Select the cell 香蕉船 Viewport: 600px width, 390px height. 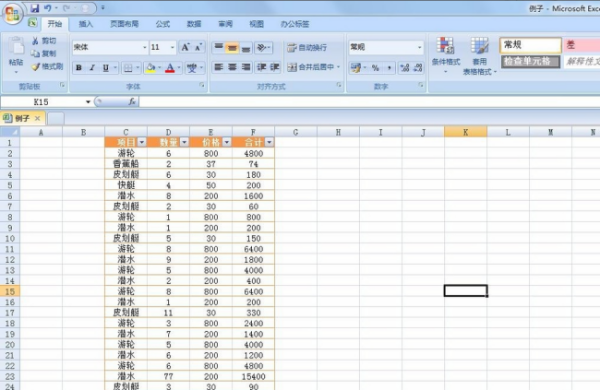(x=126, y=164)
